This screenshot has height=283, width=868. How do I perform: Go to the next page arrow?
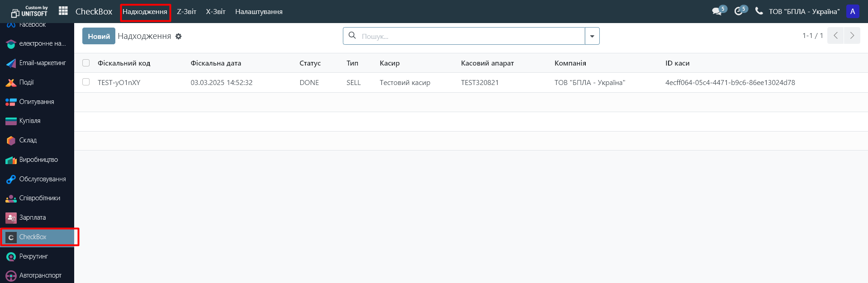coord(852,35)
